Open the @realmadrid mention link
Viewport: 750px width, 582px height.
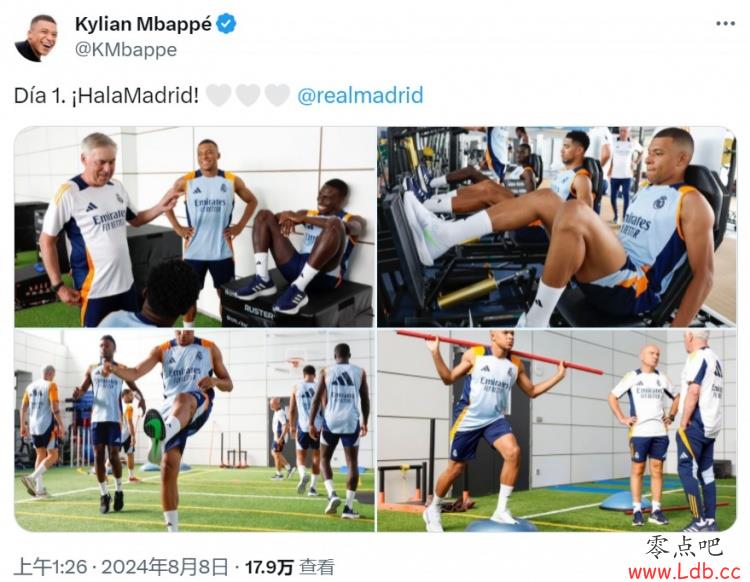click(x=360, y=95)
